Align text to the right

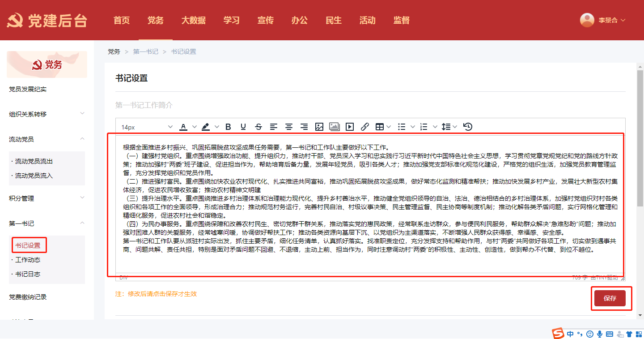tap(304, 127)
